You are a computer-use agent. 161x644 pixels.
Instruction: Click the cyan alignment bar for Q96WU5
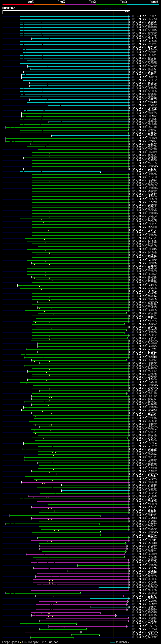(x=110, y=599)
